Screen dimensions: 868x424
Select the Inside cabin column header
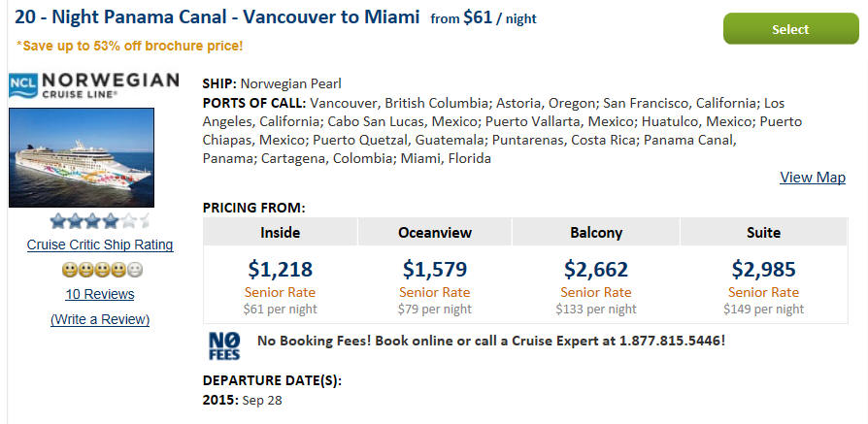[x=280, y=232]
